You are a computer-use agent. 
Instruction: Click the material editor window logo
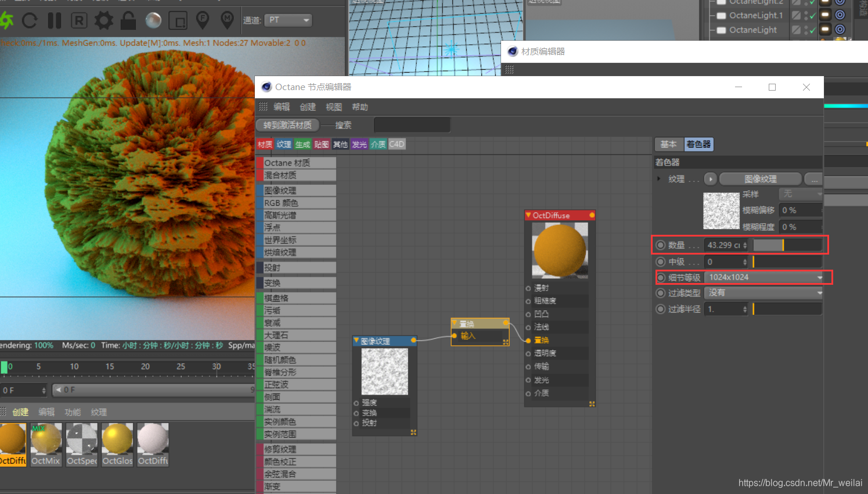click(513, 51)
